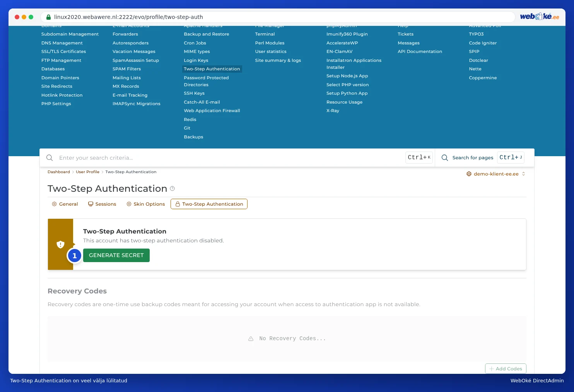Click the shield warning icon in the yellow panel
Screen dimensions: 574x392
tap(60, 244)
